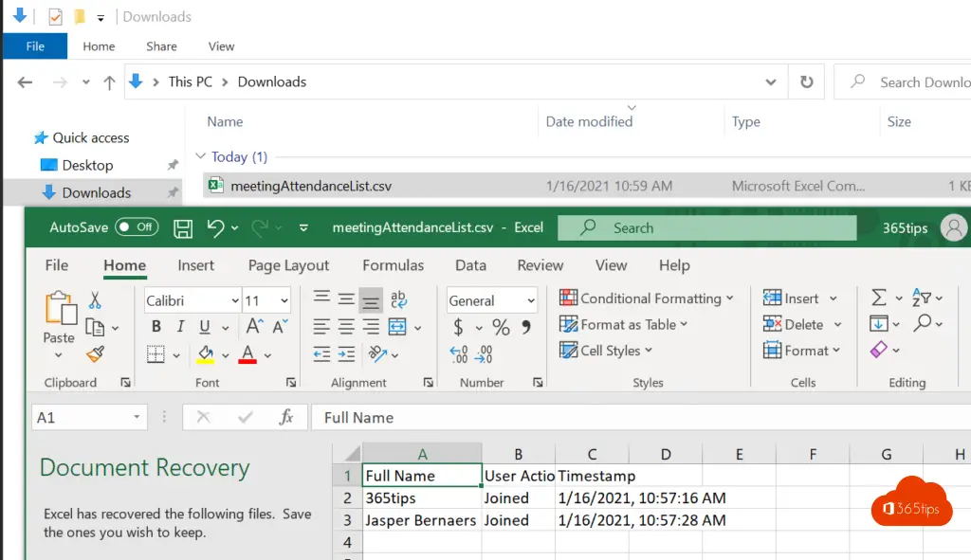Click the Paste clipboard icon

coord(60,308)
